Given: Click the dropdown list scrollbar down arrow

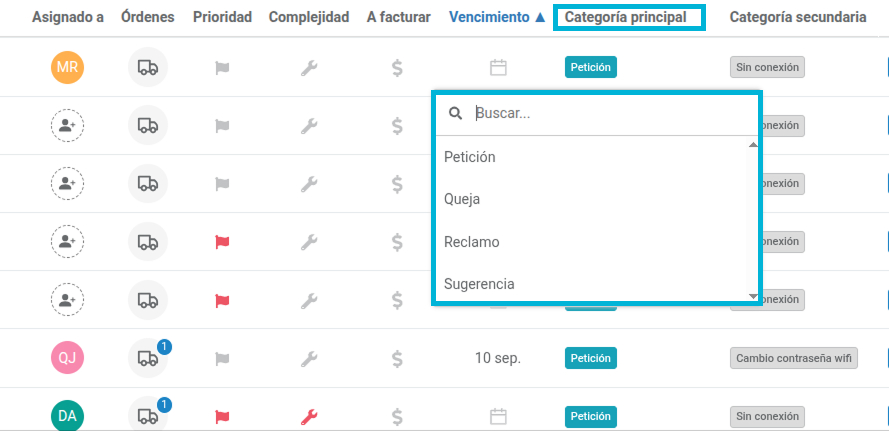Looking at the screenshot, I should click(753, 297).
